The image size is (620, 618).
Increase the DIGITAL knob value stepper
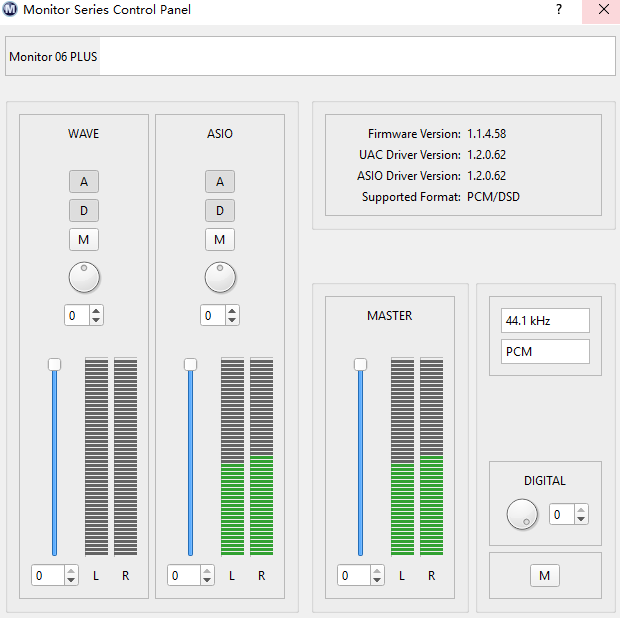[581, 509]
